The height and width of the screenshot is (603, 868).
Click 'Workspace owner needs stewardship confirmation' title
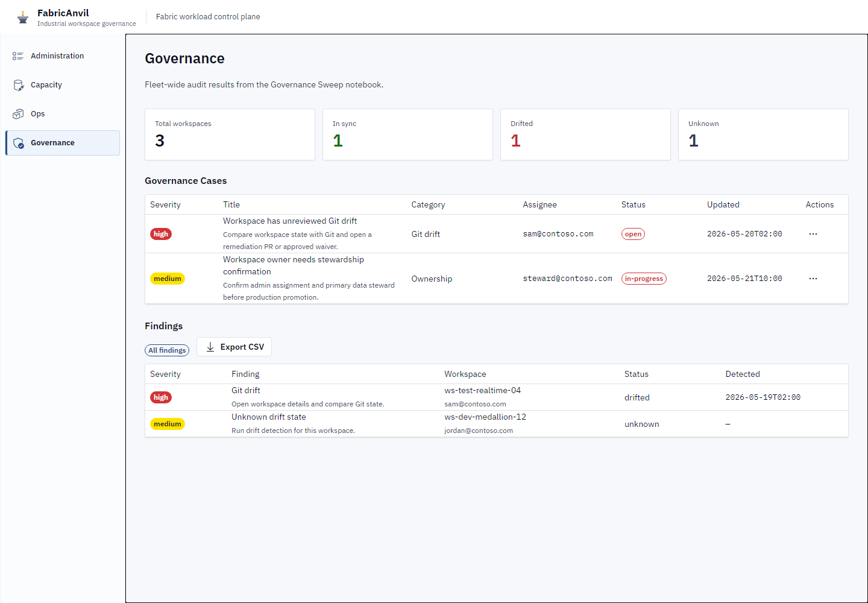pyautogui.click(x=294, y=266)
